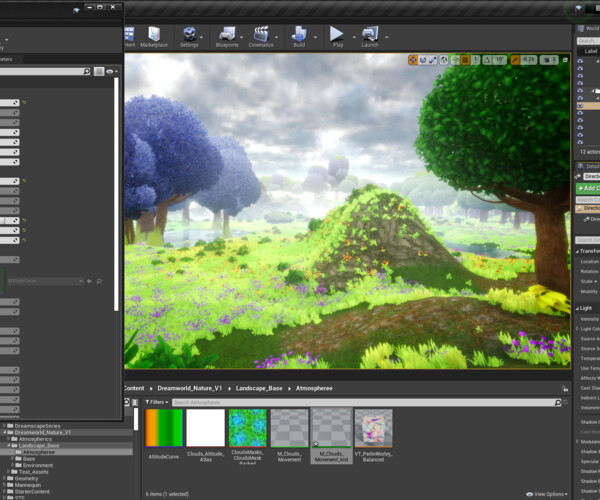Viewport: 600px width, 500px height.
Task: Click the Dreamworld_Nature_V1 breadcrumb
Action: pyautogui.click(x=190, y=388)
